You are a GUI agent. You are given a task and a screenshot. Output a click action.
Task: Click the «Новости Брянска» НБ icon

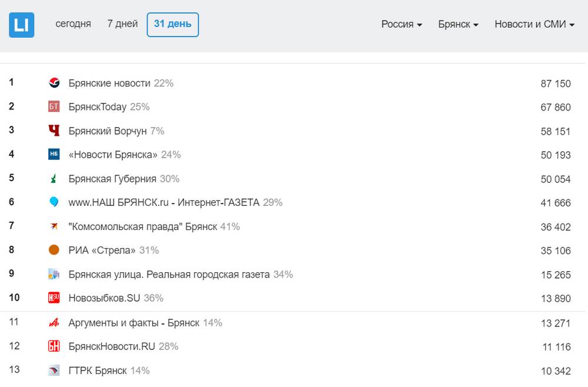point(54,155)
